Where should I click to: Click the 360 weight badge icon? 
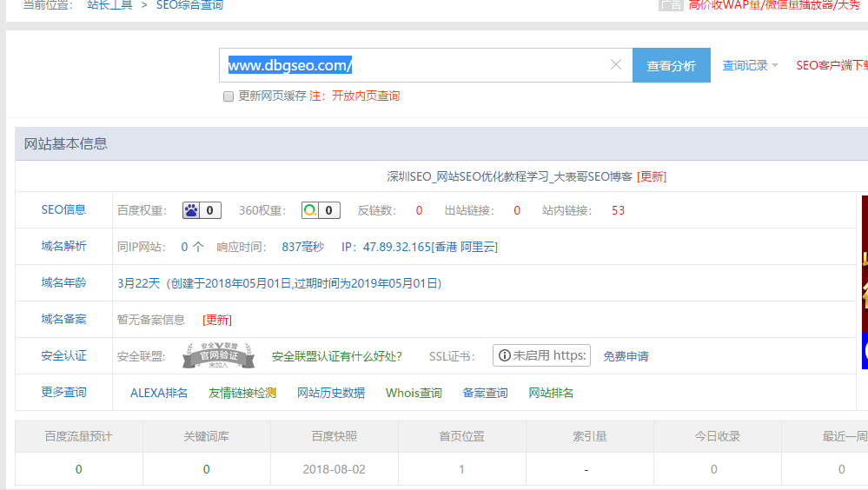coord(321,210)
